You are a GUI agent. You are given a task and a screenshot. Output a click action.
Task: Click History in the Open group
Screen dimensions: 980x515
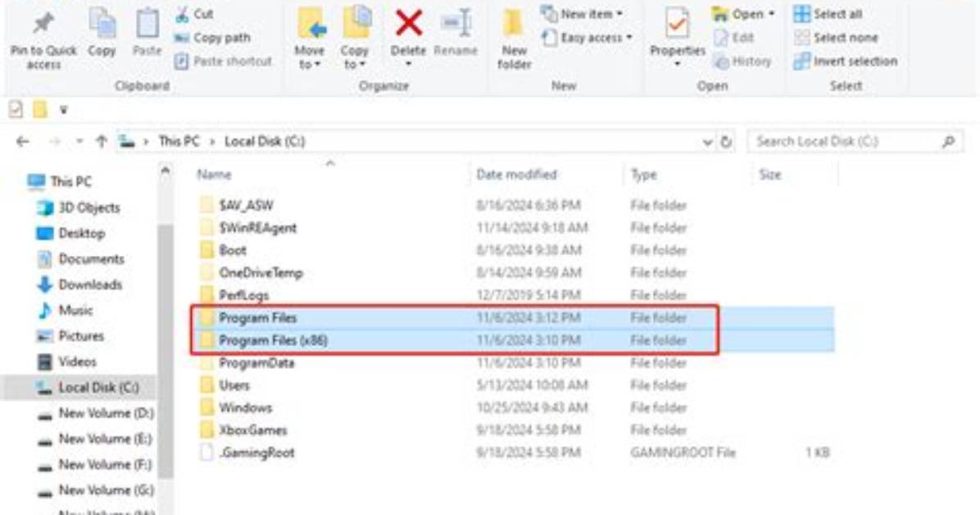742,62
